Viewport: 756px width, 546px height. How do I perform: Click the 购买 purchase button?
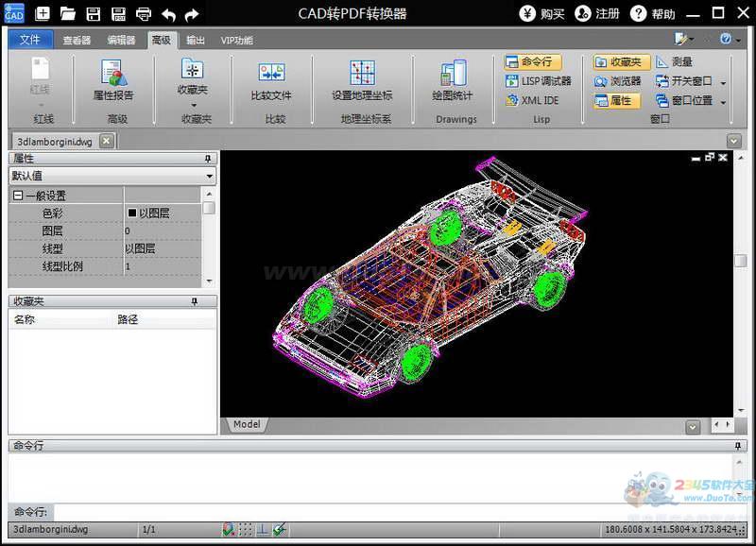point(542,13)
